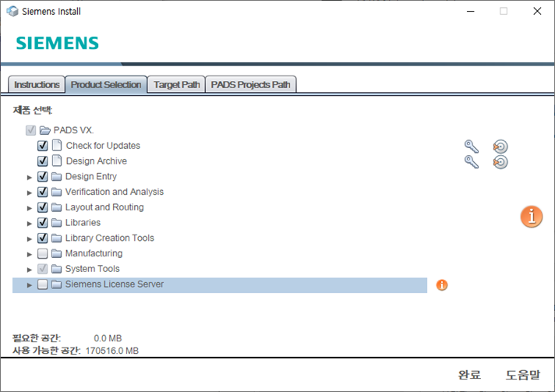Click the greyed System Tools checkbox
Screen dimensions: 555x392
pos(42,269)
